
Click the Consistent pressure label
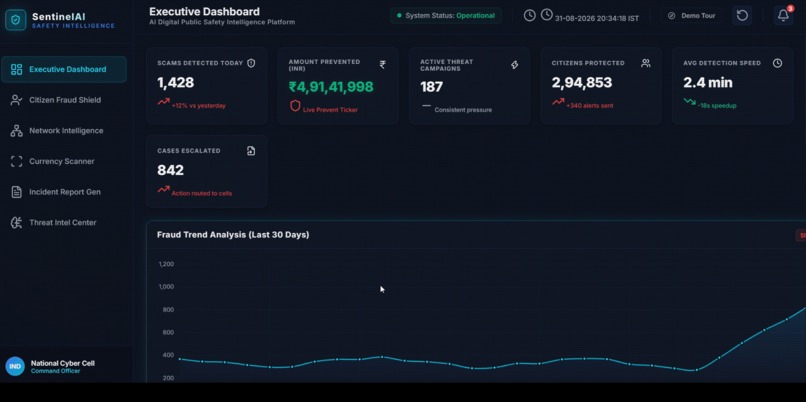tap(463, 110)
